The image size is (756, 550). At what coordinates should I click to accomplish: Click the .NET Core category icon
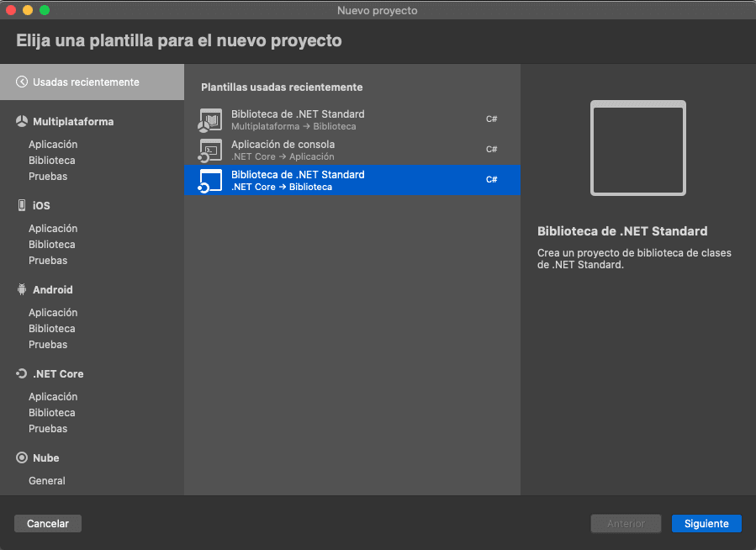[22, 374]
